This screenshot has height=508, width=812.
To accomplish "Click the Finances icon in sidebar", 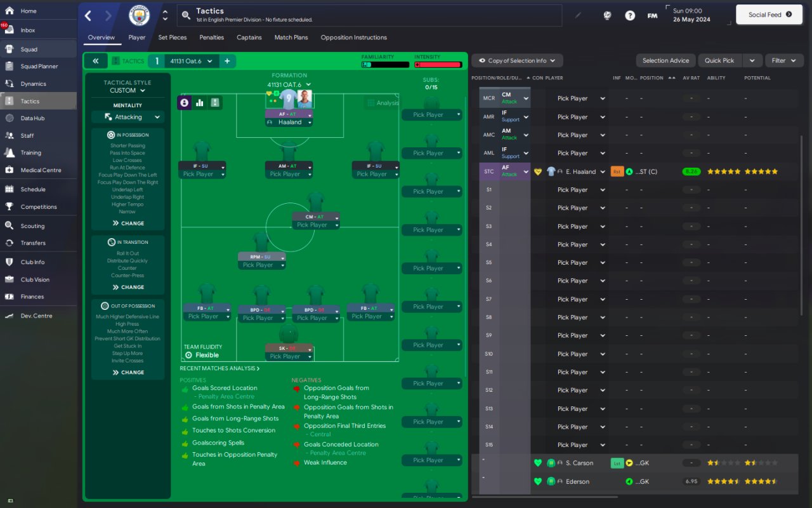I will [x=9, y=297].
